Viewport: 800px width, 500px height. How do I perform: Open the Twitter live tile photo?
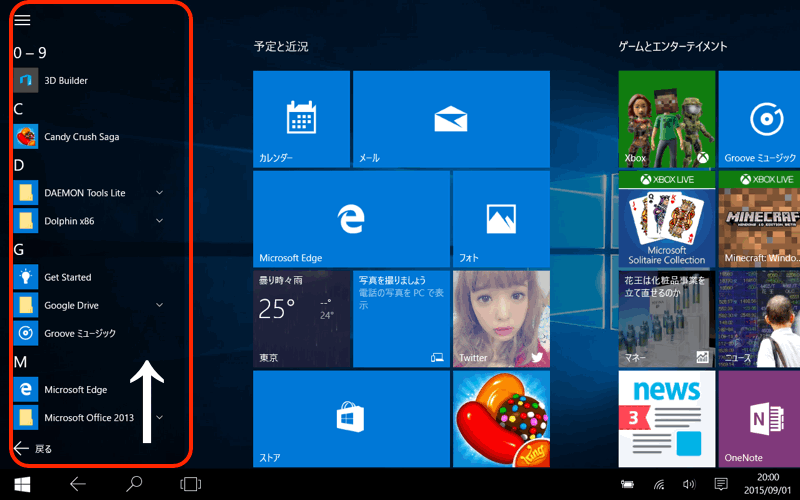500,318
